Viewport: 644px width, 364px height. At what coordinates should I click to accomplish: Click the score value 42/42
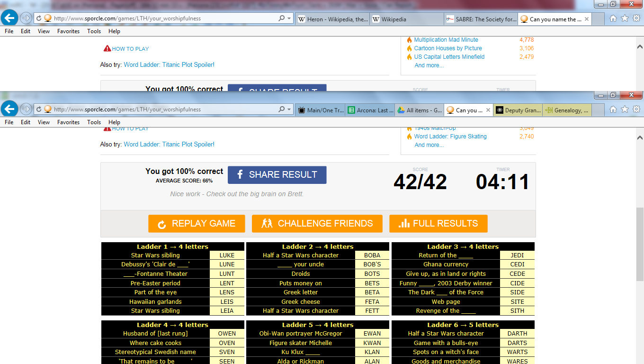point(420,182)
